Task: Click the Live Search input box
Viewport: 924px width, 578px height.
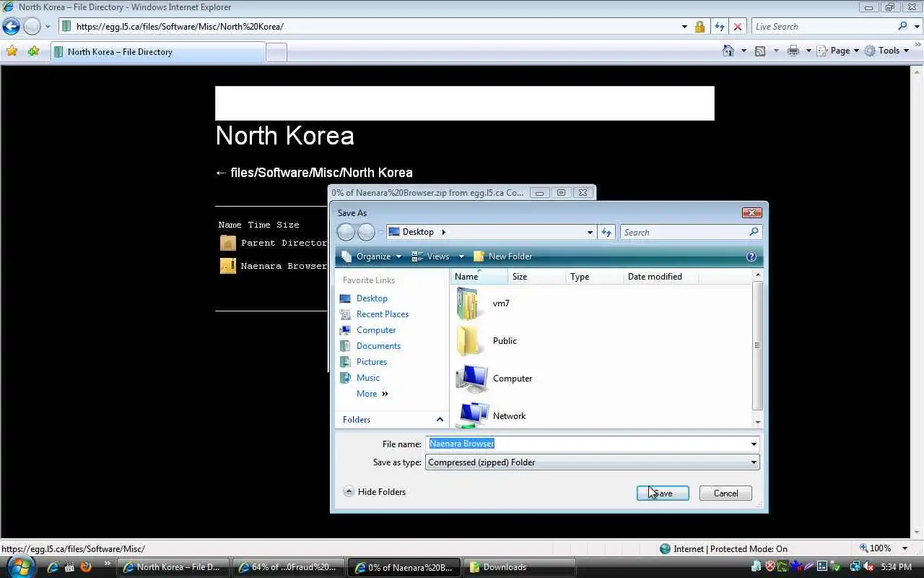Action: click(x=823, y=27)
